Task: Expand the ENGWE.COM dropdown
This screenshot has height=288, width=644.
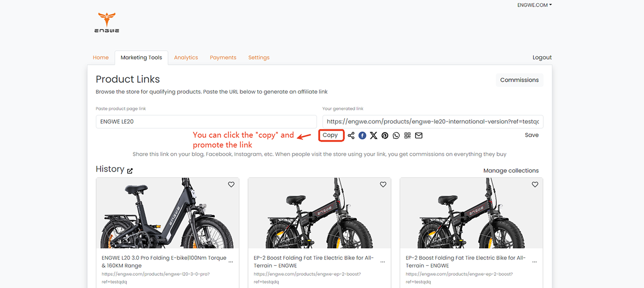Action: tap(534, 5)
